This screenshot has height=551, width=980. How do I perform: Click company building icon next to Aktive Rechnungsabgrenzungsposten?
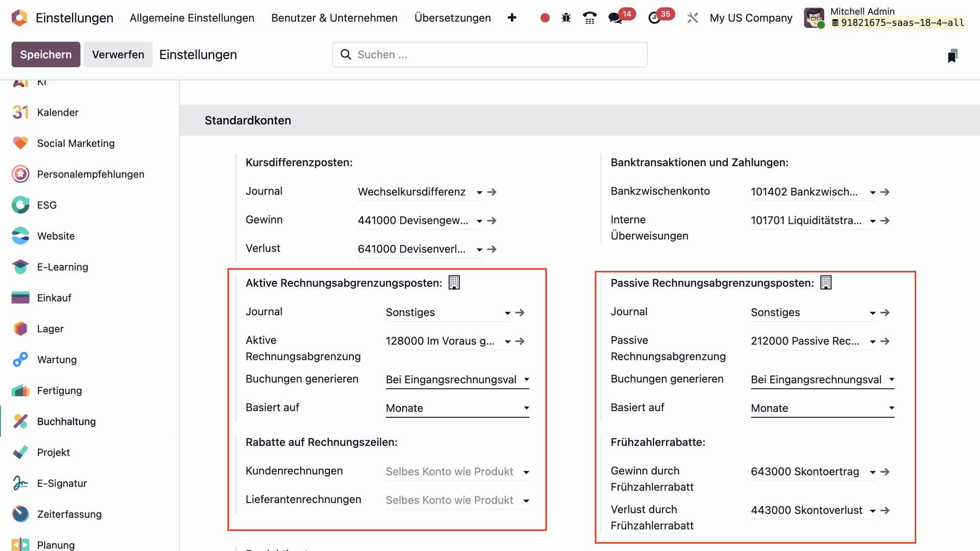(454, 283)
